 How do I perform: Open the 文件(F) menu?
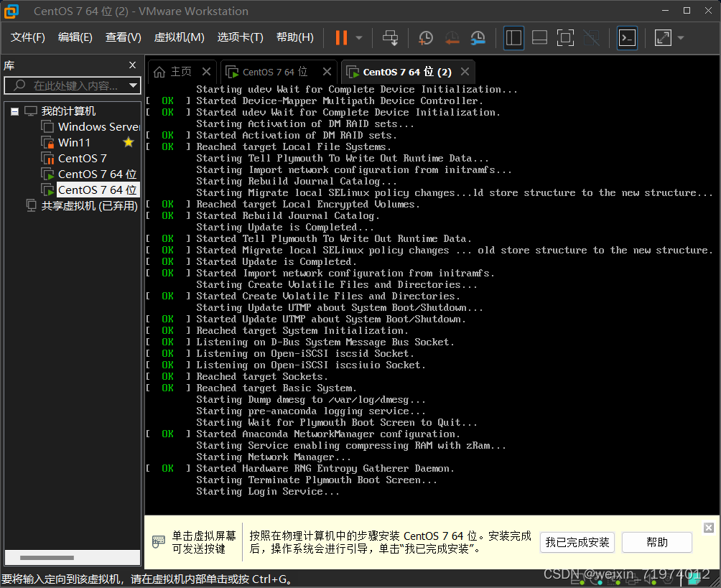click(x=27, y=37)
